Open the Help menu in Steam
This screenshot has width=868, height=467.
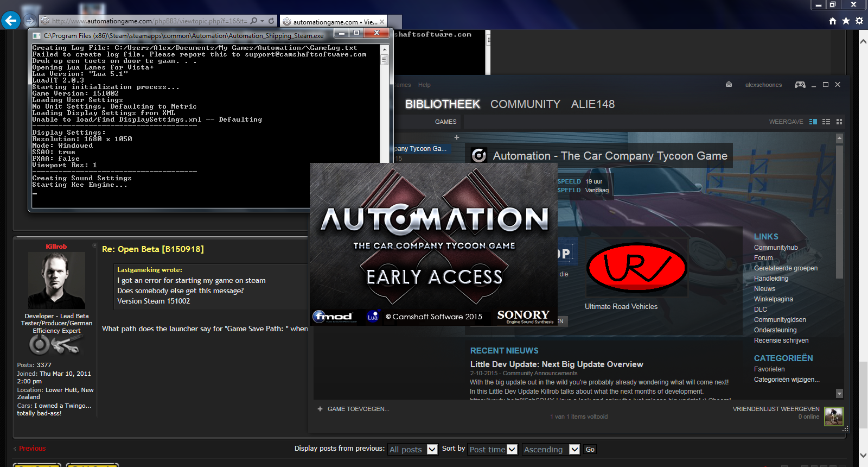click(x=424, y=85)
